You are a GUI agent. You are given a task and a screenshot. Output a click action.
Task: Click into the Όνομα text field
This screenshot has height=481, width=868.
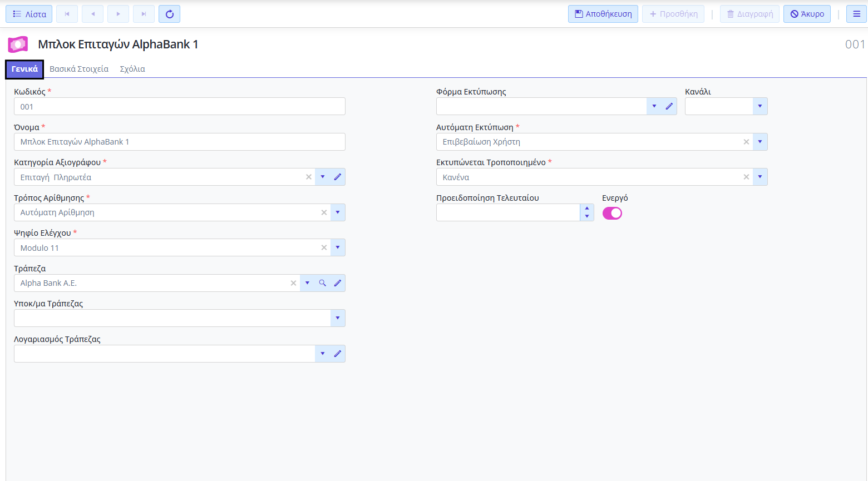(179, 142)
